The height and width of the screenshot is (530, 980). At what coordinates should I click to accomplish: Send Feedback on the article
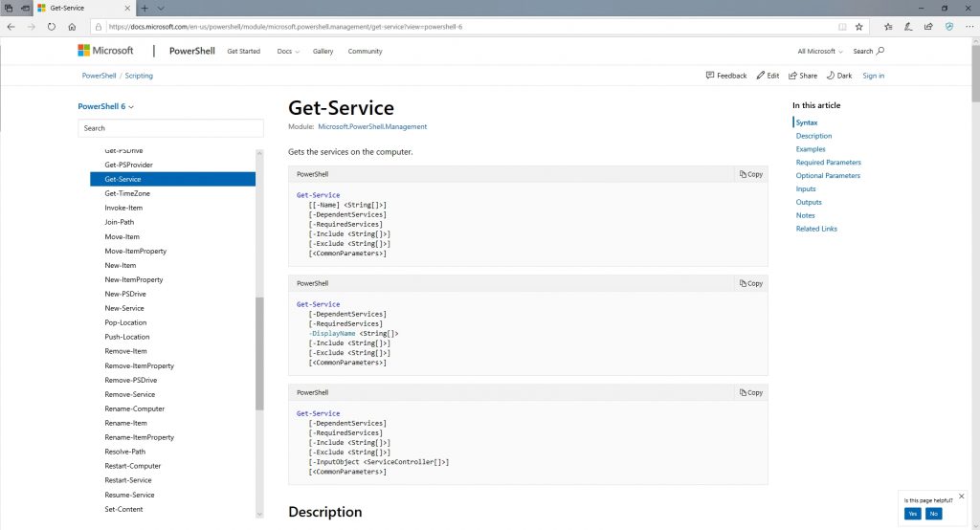click(x=726, y=76)
